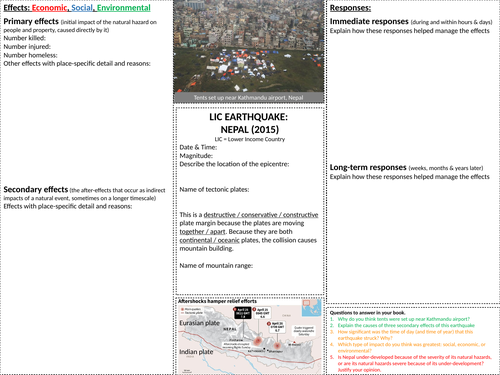Click the photo caption about Kathmandu airport tents

tap(249, 98)
